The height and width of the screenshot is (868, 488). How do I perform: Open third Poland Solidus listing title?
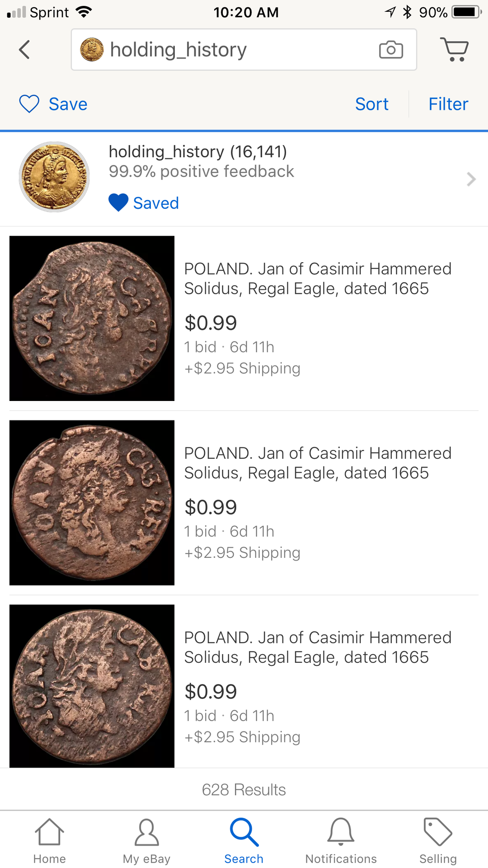point(318,647)
